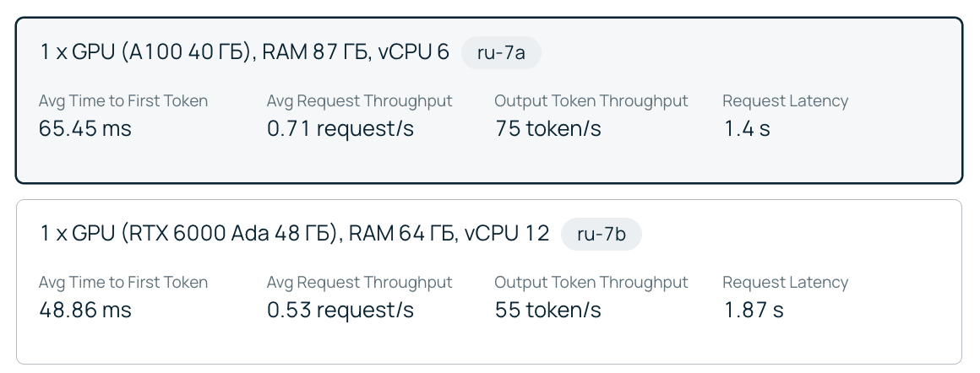Click Avg Request Throughput label in A100 card
Screen dimensions: 980x373
click(x=359, y=100)
